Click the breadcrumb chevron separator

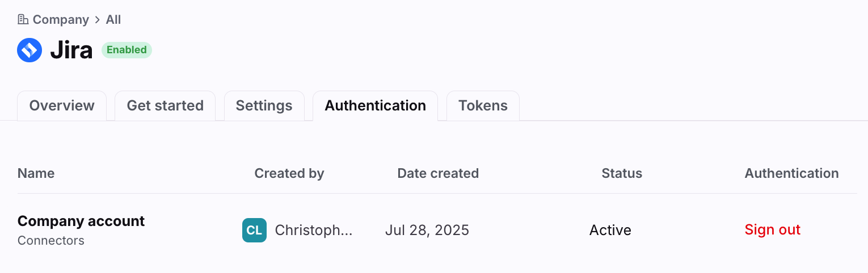point(98,20)
